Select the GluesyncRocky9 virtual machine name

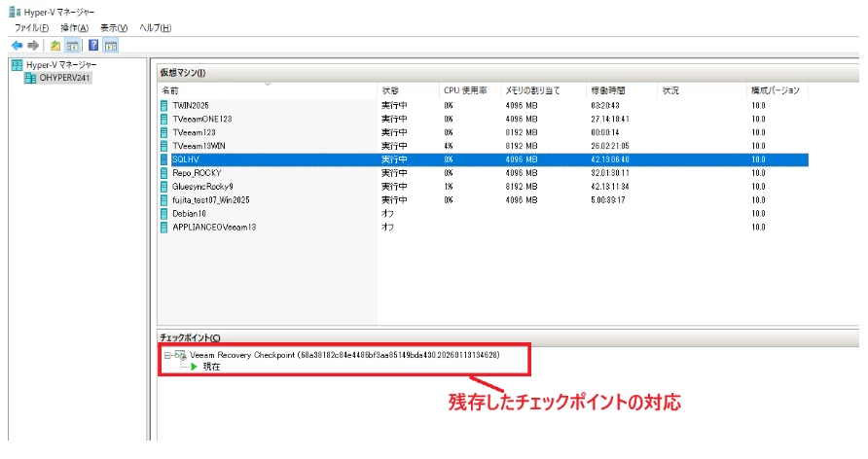pos(202,187)
